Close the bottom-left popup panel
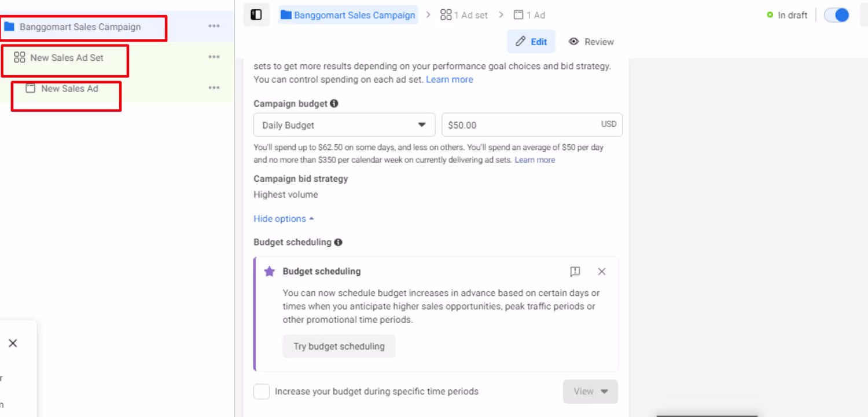868x417 pixels. pos(13,343)
